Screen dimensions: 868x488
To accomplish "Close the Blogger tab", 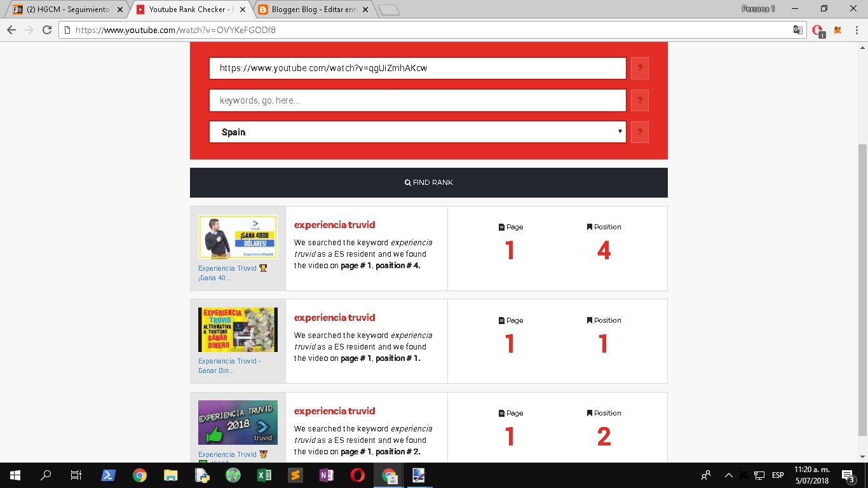I will 365,10.
